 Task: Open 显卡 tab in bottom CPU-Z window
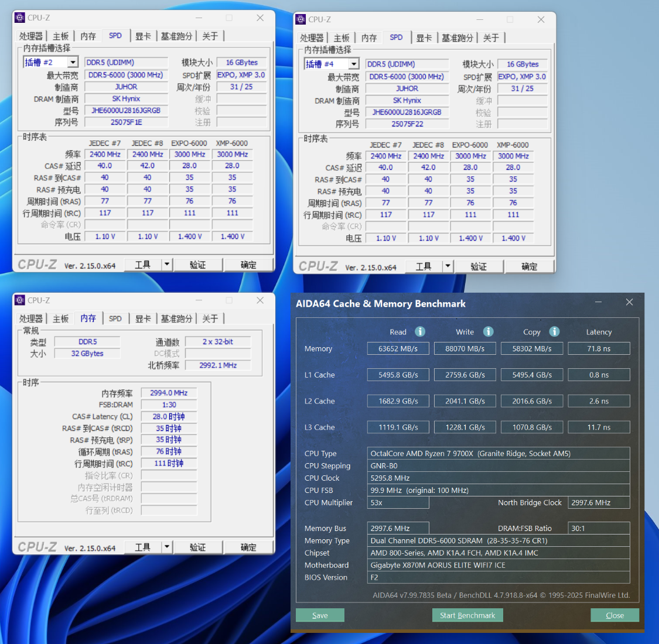(143, 318)
